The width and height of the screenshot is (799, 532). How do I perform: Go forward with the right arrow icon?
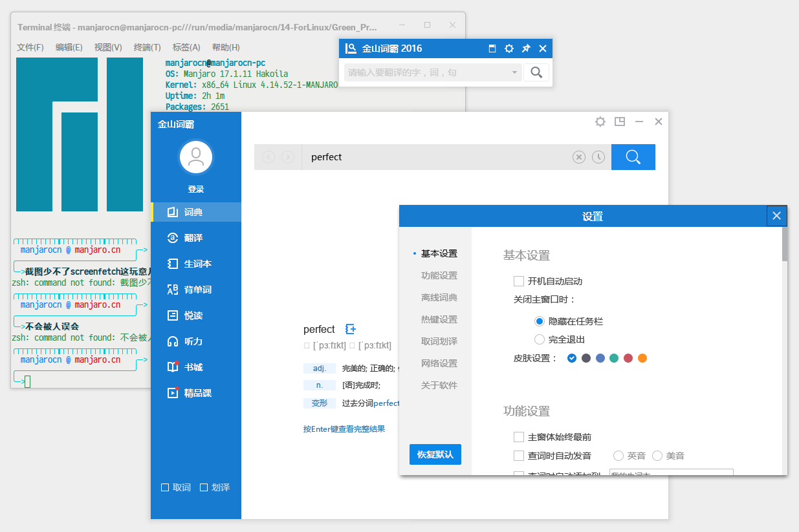(288, 157)
